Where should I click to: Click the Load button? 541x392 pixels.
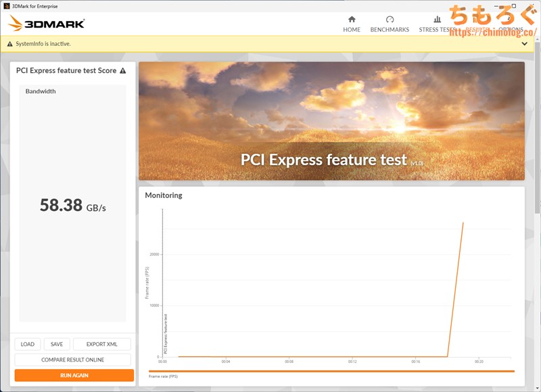point(28,344)
